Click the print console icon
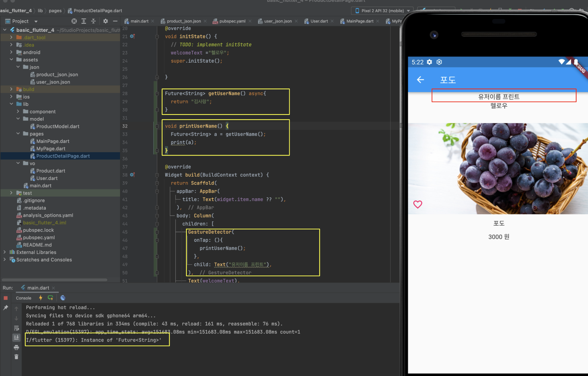This screenshot has height=376, width=588. pos(16,347)
